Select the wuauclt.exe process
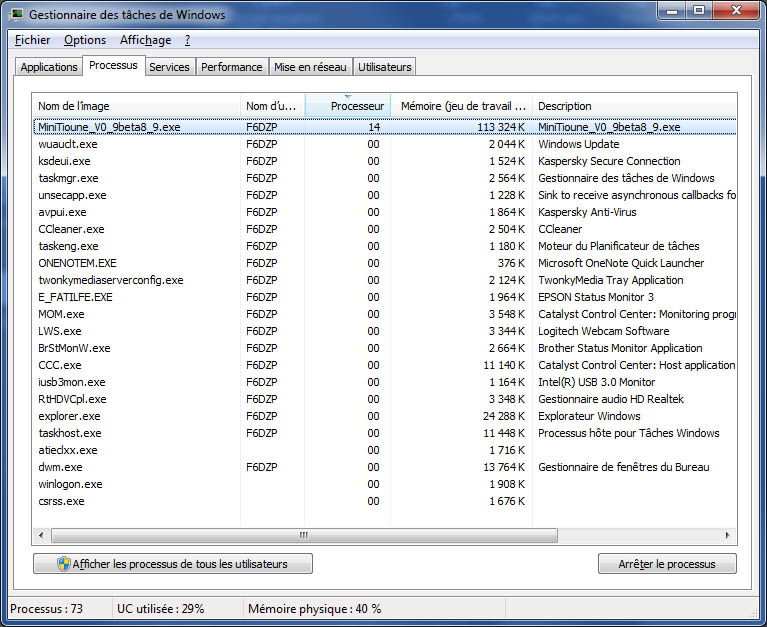This screenshot has height=627, width=767. coord(384,144)
